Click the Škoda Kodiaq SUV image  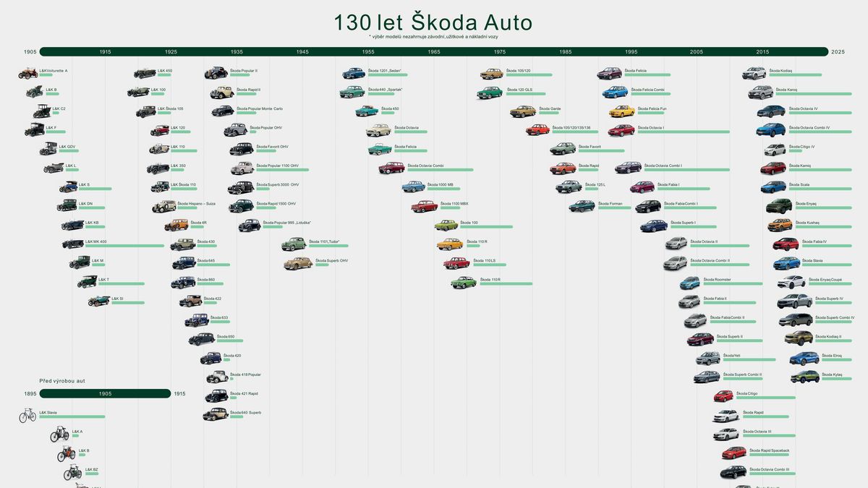point(754,72)
